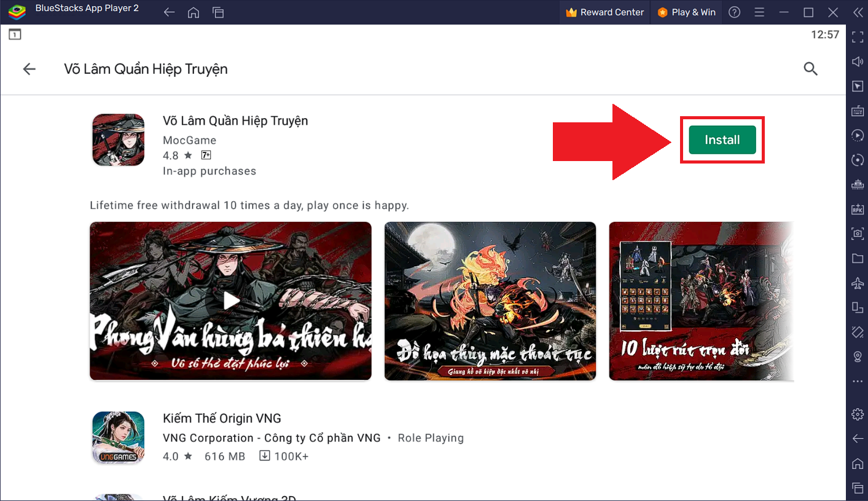
Task: Open BlueStacks settings gear icon
Action: pos(858,414)
